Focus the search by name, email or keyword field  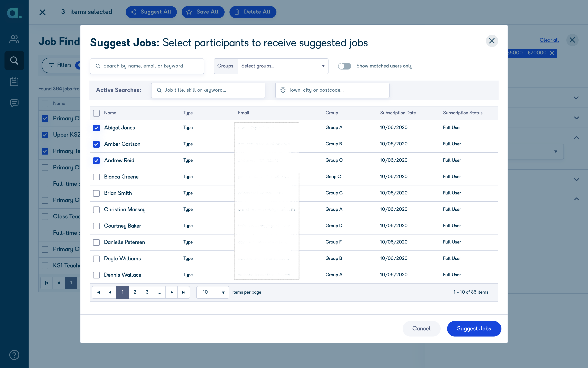pyautogui.click(x=147, y=66)
